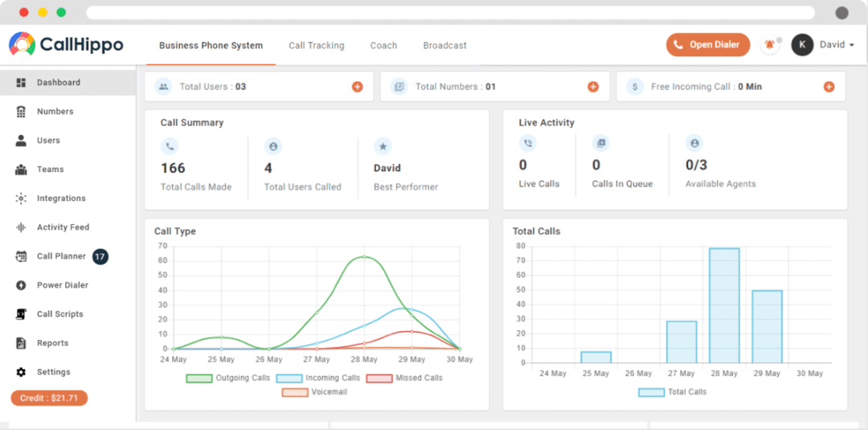Toggle Incoming Calls legend series
The height and width of the screenshot is (430, 868).
[318, 378]
